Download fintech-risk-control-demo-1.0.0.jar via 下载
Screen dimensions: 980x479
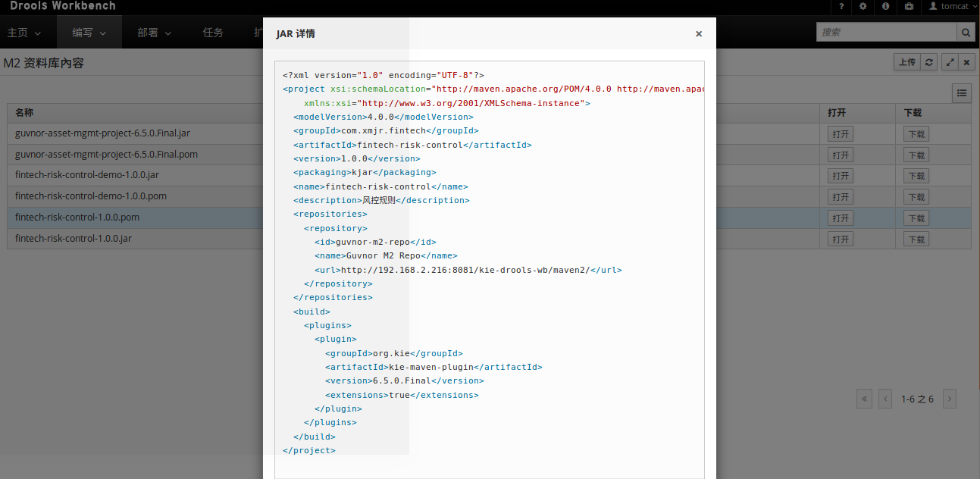point(916,176)
